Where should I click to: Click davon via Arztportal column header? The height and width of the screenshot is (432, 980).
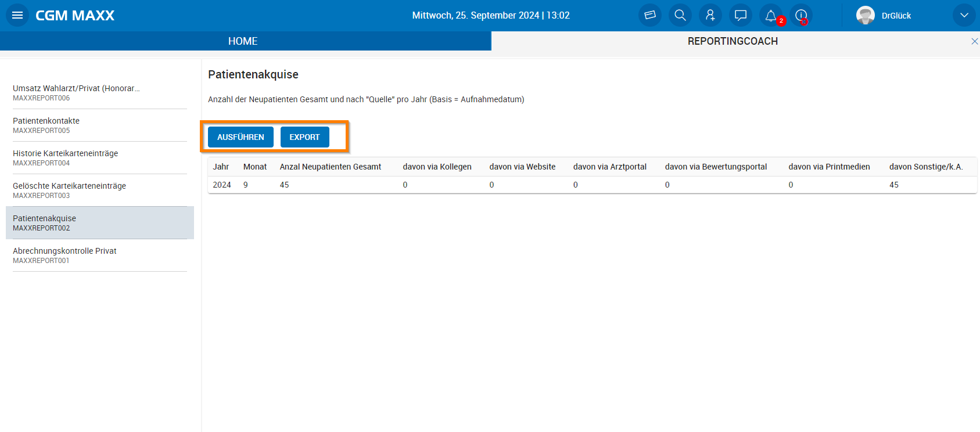610,167
